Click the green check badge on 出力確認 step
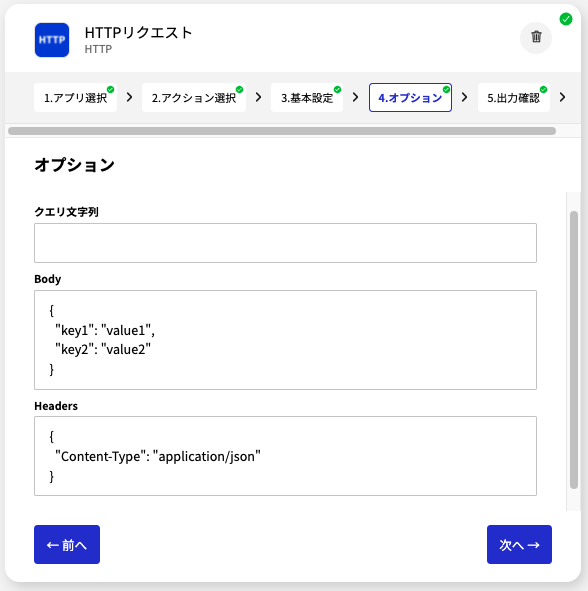The height and width of the screenshot is (591, 588). [543, 89]
